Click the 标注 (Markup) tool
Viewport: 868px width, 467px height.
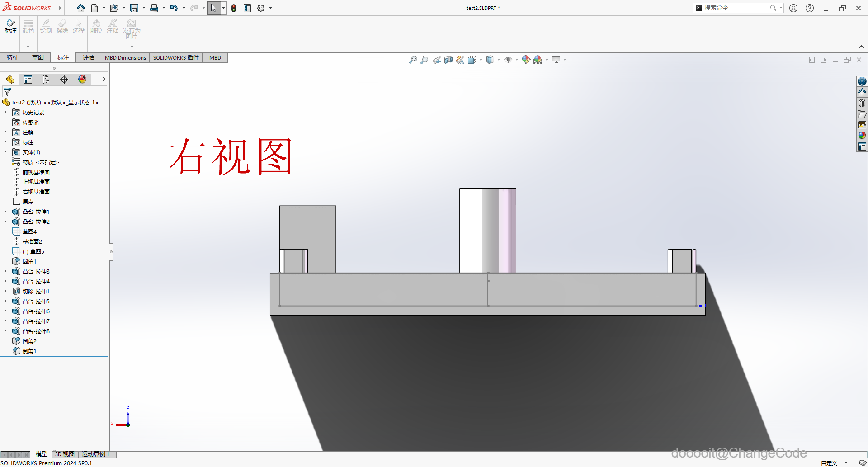(10, 26)
